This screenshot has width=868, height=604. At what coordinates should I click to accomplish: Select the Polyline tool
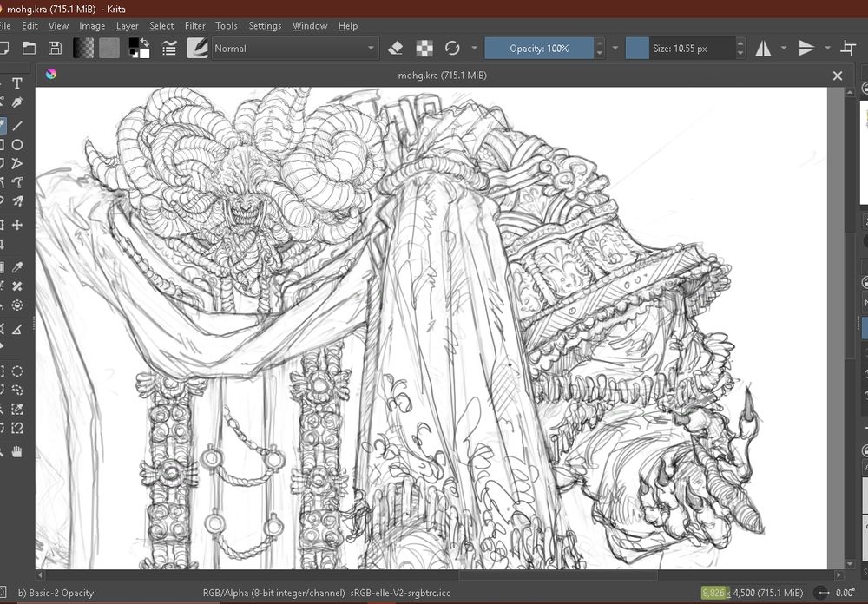click(17, 163)
